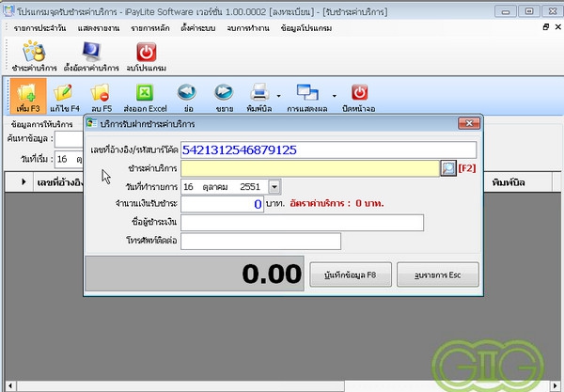The width and height of the screenshot is (564, 392).
Task: Click the บันทึกข้อมูล F8 button
Action: pyautogui.click(x=351, y=274)
